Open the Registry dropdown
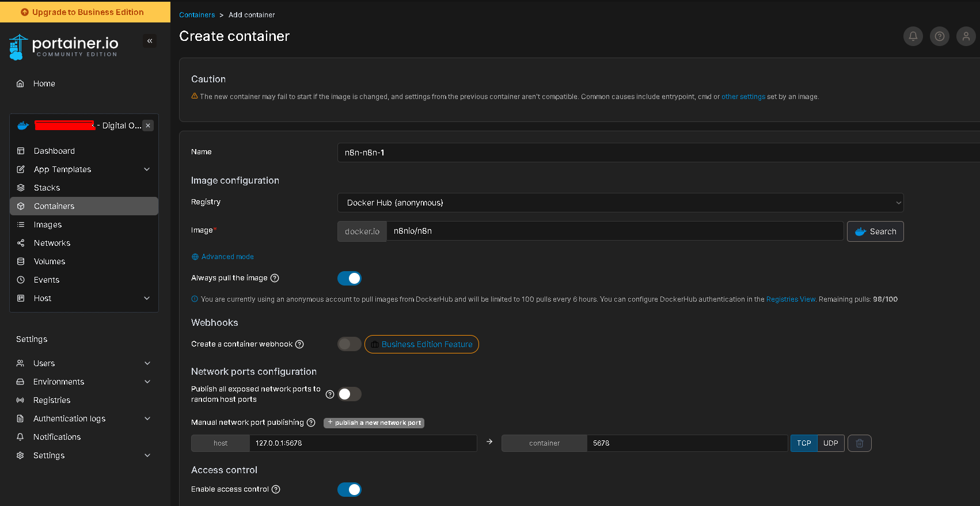The width and height of the screenshot is (980, 506). [x=620, y=203]
